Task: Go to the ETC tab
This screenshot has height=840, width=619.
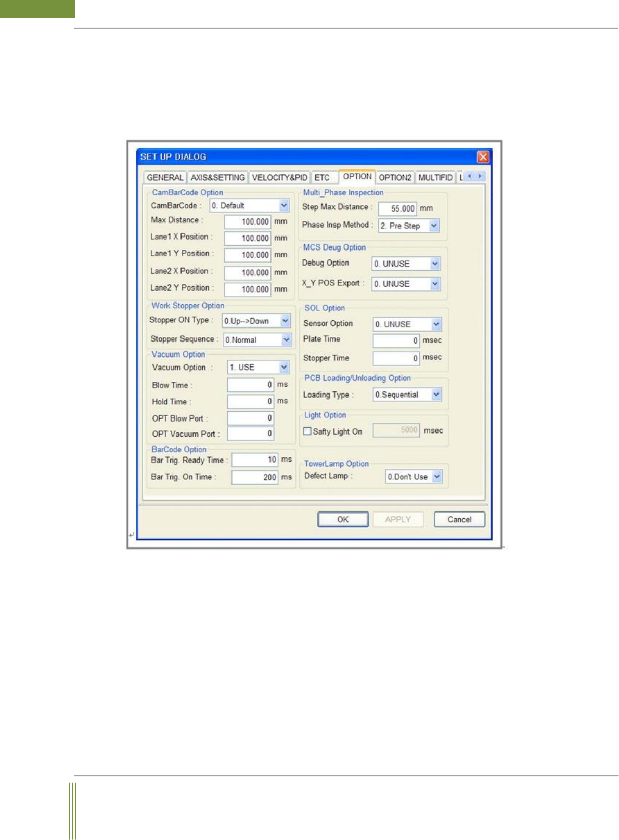Action: click(x=322, y=177)
